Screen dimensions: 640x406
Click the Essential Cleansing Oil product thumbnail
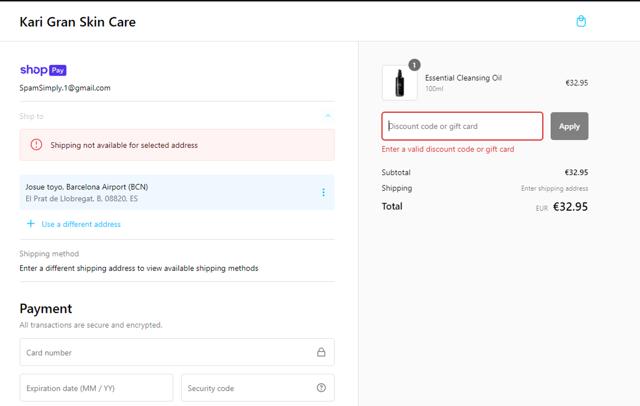(400, 82)
